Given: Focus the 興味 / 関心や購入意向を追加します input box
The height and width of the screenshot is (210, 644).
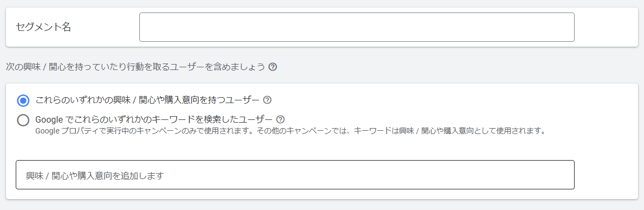Looking at the screenshot, I should pos(295,175).
